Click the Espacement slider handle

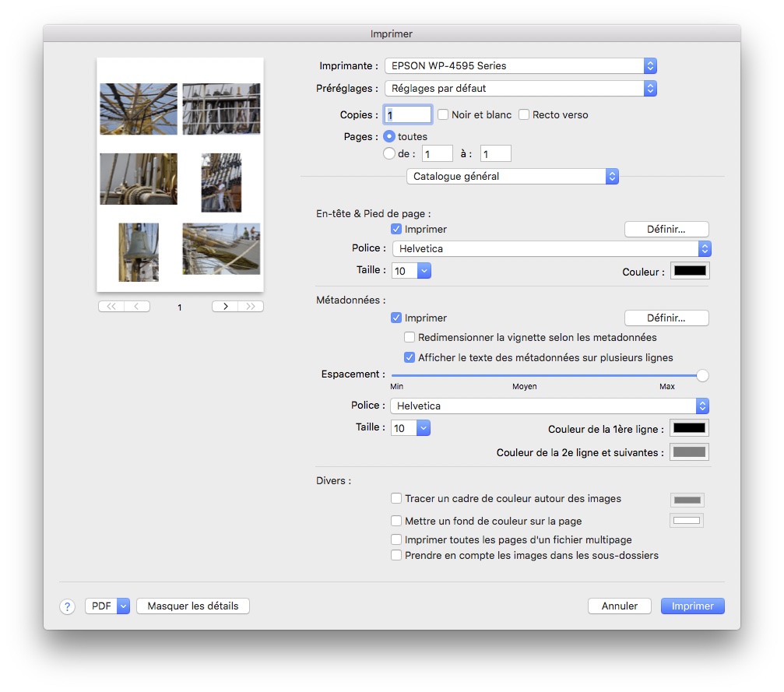tap(702, 375)
